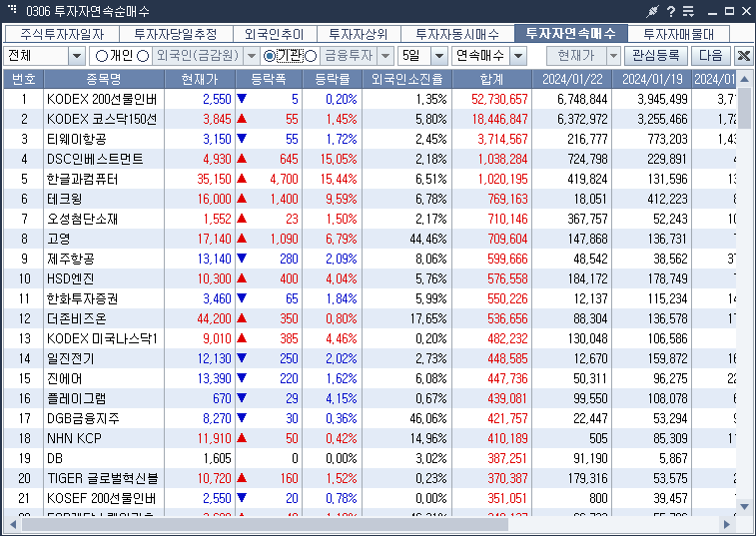Screen dimensions: 756x536
Task: Click the vertical scrollbar thumb
Action: tap(744, 108)
